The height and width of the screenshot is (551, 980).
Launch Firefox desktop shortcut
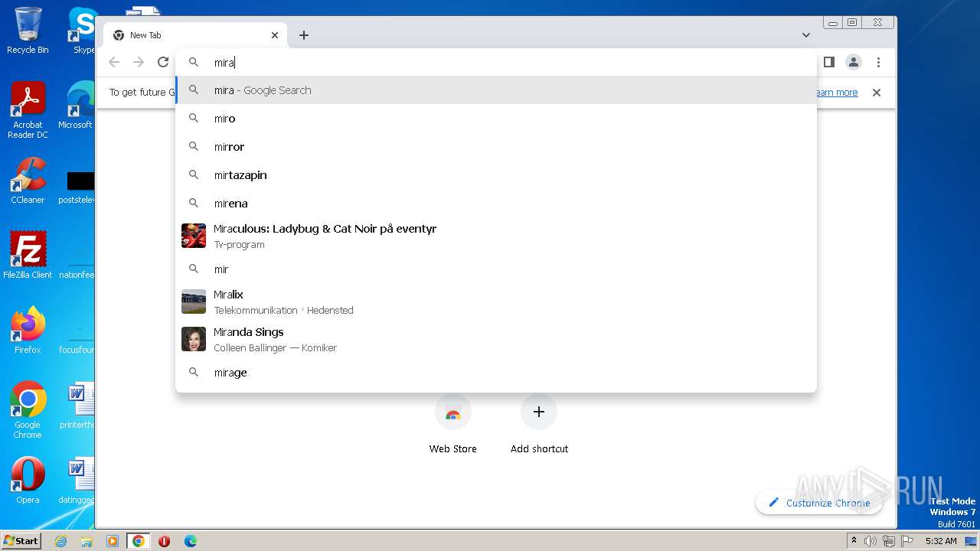click(28, 331)
